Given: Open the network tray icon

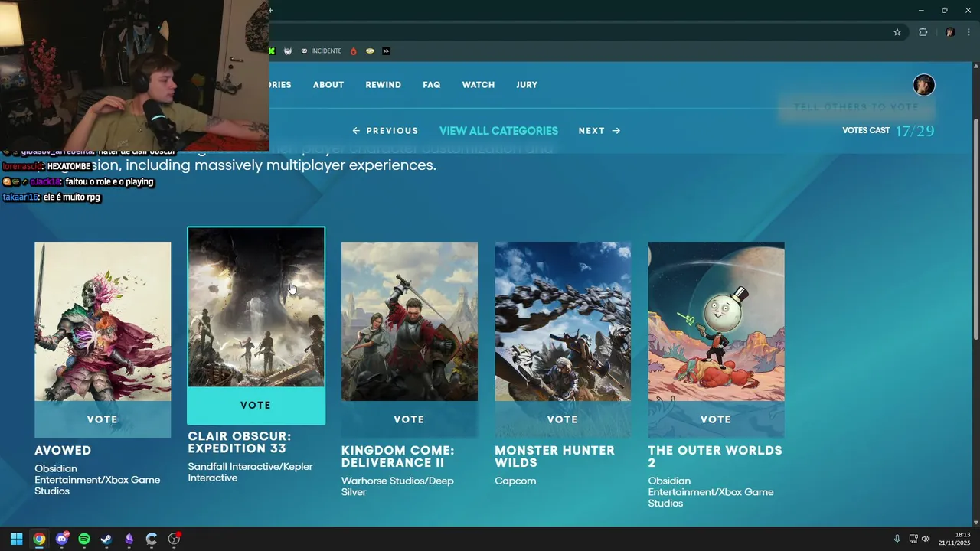Looking at the screenshot, I should pos(913,539).
